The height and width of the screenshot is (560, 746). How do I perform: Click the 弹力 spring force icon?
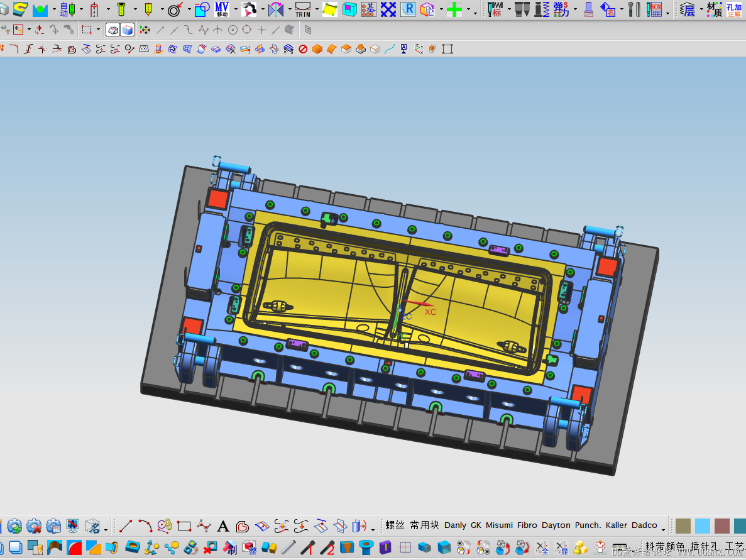tap(561, 9)
